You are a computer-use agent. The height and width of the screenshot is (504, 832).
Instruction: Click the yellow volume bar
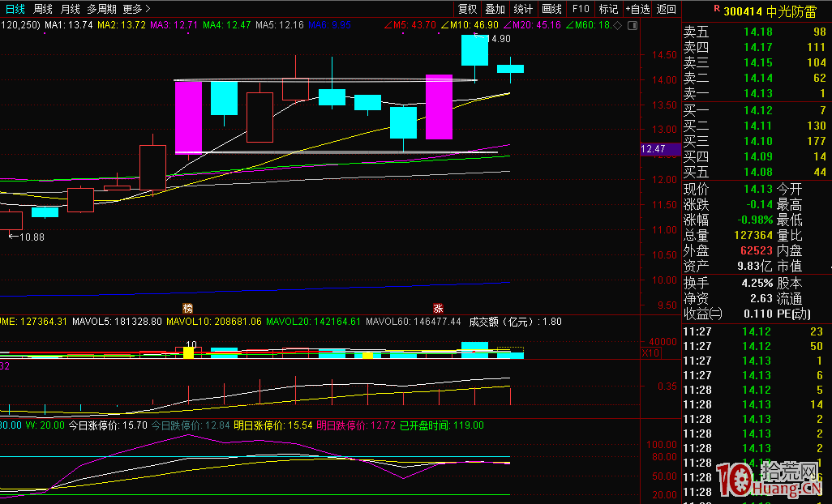pyautogui.click(x=188, y=352)
